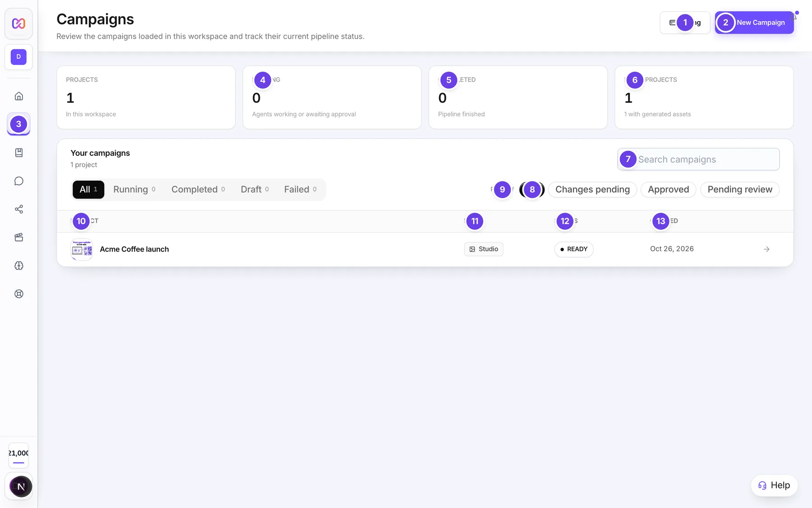This screenshot has width=812, height=508.
Task: Open the chat bubble sidebar icon
Action: pyautogui.click(x=18, y=181)
